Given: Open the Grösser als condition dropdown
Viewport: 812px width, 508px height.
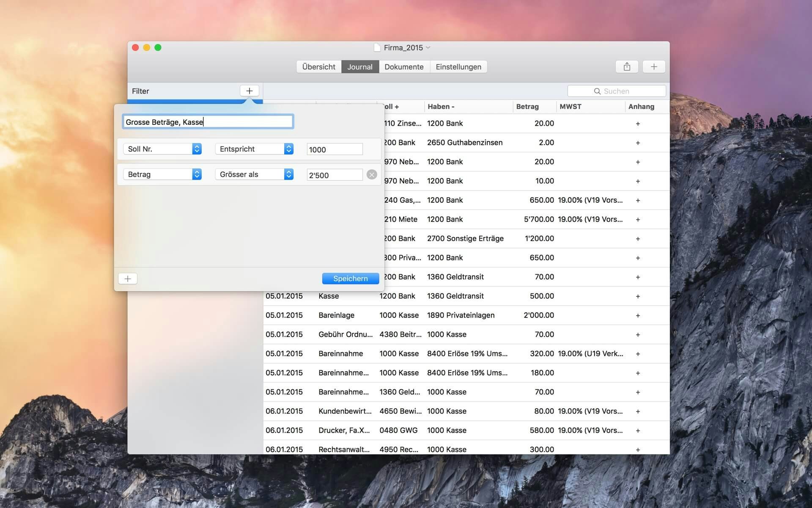Looking at the screenshot, I should [254, 174].
